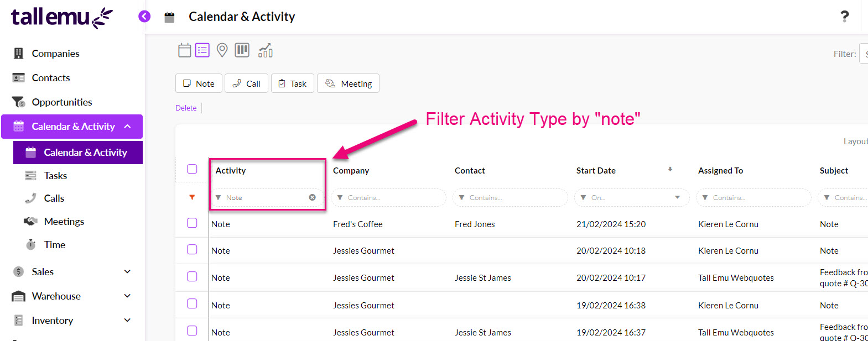Click the Assigned To Contains filter field
This screenshot has width=868, height=341.
(753, 197)
